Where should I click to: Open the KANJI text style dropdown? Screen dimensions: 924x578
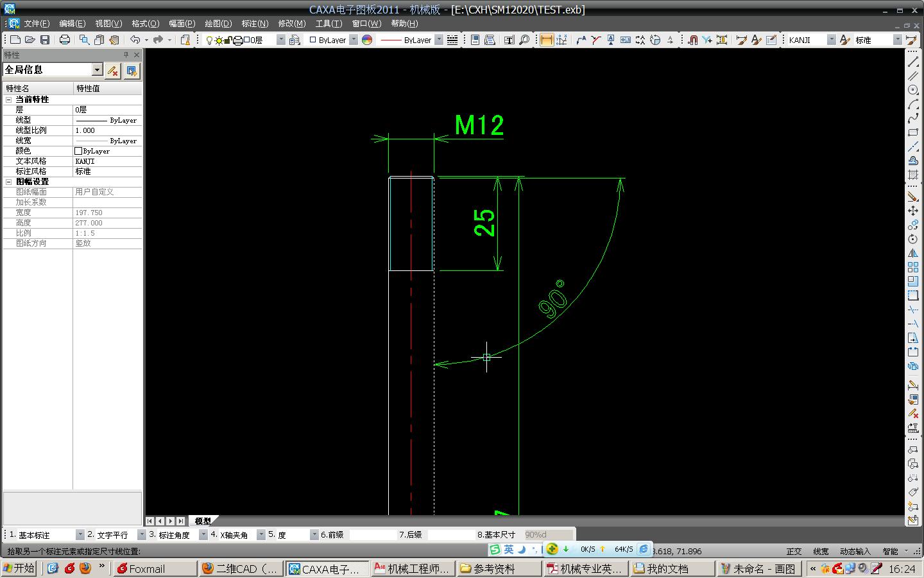831,40
